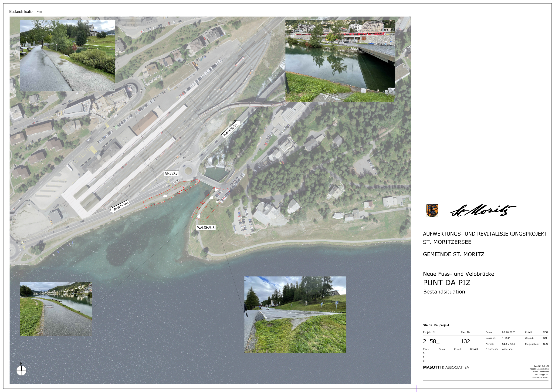The image size is (555, 392).
Task: Click the St. Moritz coat of arms
Action: [432, 210]
